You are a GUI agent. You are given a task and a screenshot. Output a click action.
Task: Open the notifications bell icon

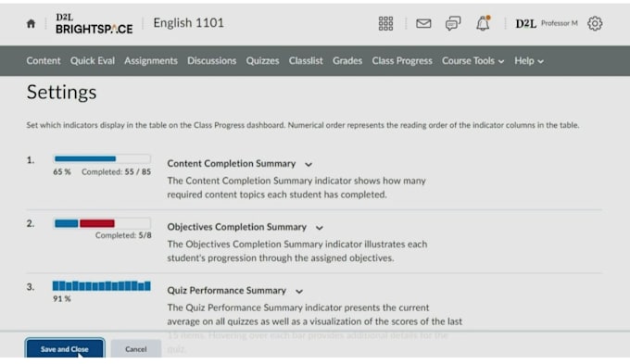coord(483,23)
